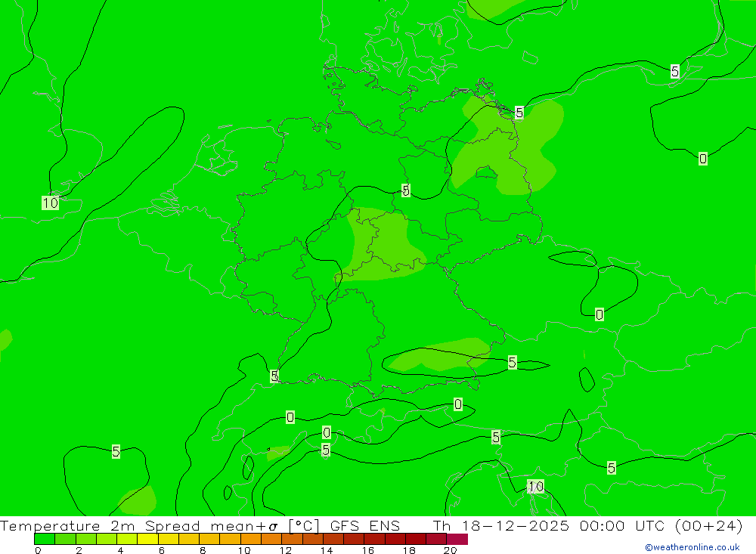
Task: Click the legend scale number 18
Action: point(409,550)
